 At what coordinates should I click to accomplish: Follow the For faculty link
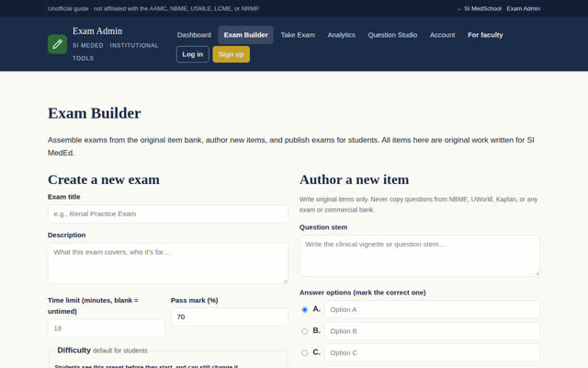(485, 35)
